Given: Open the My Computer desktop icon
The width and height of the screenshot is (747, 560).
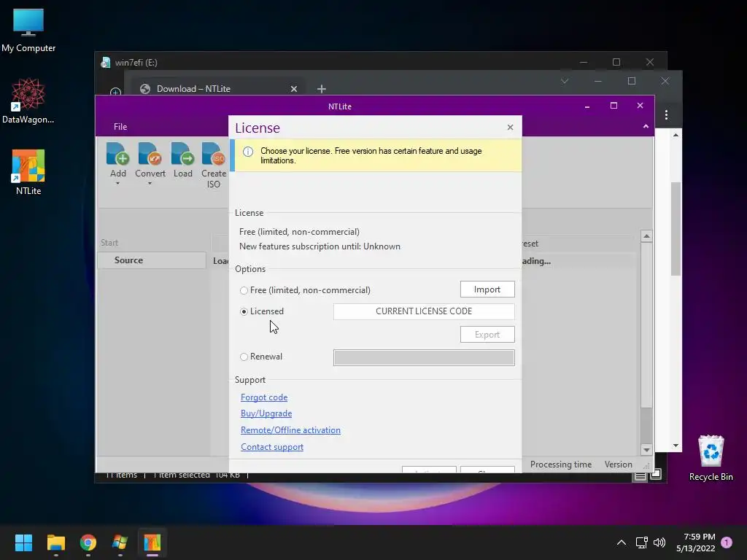Looking at the screenshot, I should (x=28, y=31).
